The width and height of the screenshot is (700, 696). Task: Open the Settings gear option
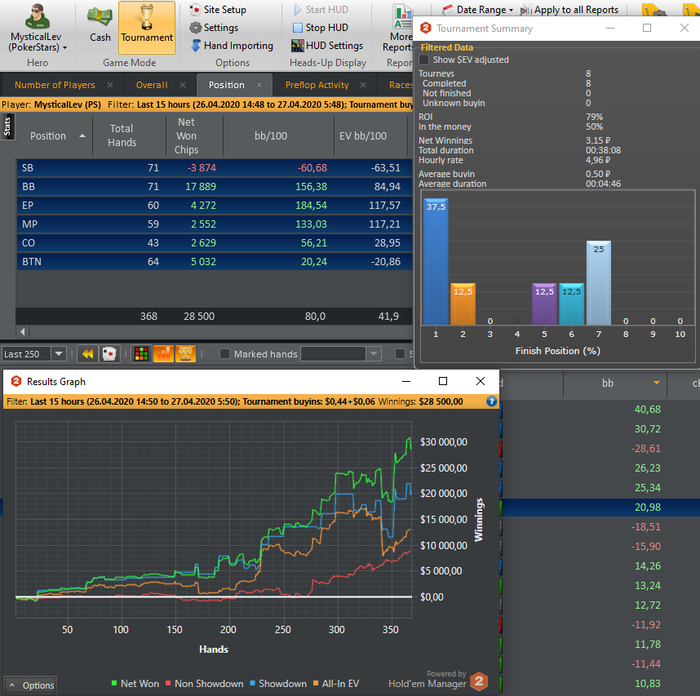(x=214, y=28)
